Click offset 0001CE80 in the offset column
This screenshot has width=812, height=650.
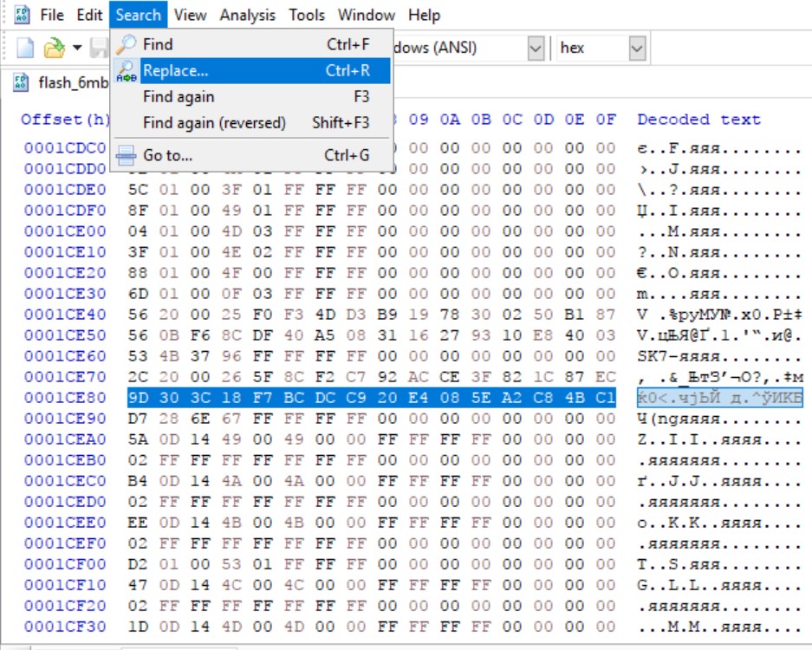[65, 397]
